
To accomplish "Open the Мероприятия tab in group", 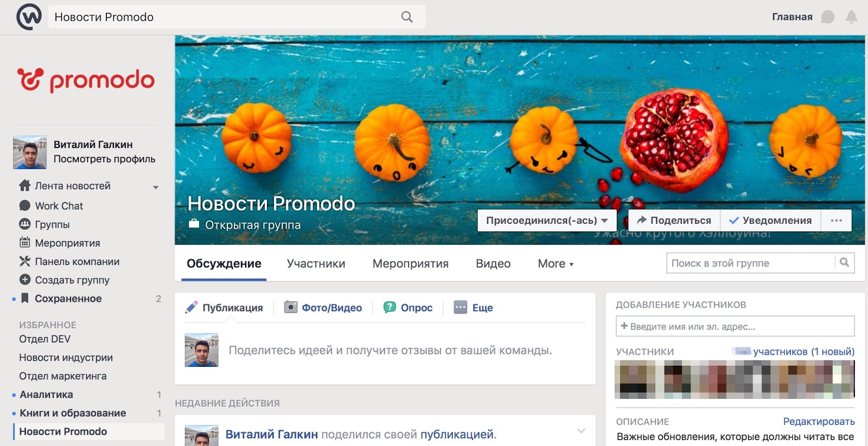I will pyautogui.click(x=411, y=263).
